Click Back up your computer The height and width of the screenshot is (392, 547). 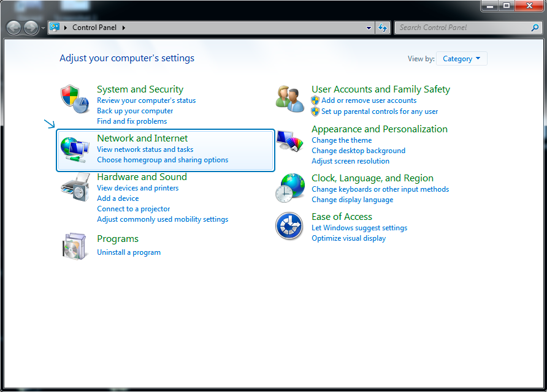coord(135,111)
